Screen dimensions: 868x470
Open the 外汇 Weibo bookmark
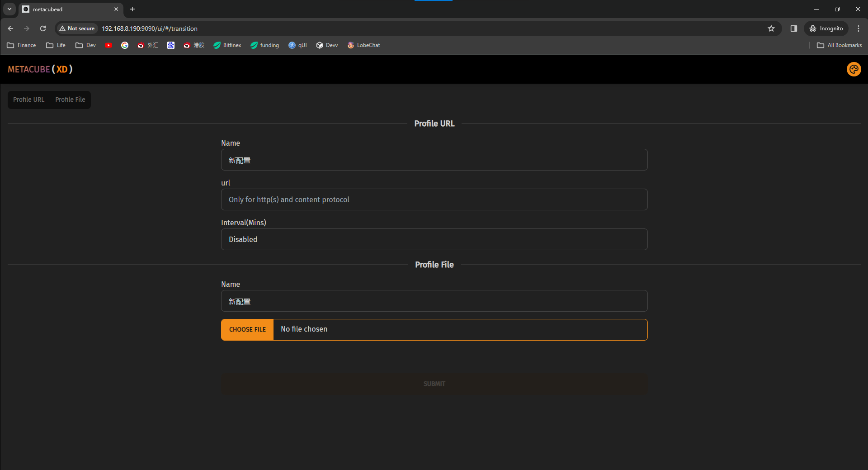pos(148,45)
